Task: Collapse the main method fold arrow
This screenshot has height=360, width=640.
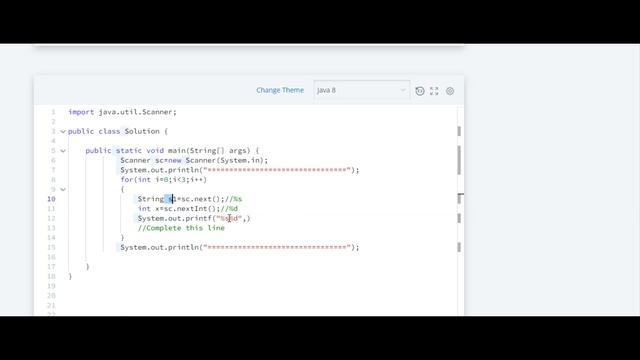Action: coord(63,151)
